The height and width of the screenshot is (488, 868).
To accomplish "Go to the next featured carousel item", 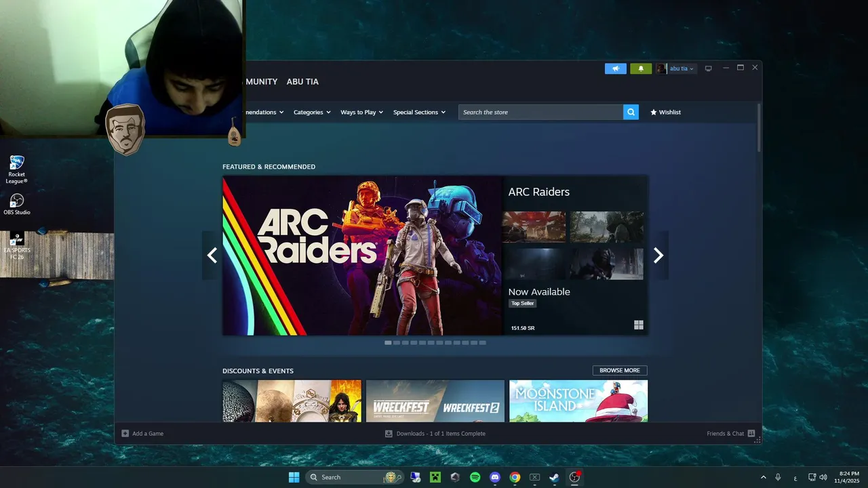I will [658, 256].
